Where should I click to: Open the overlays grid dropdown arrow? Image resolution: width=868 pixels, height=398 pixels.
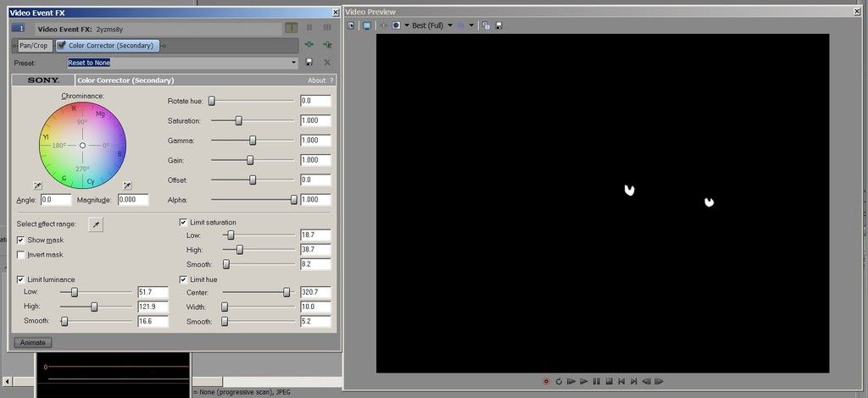tap(471, 25)
